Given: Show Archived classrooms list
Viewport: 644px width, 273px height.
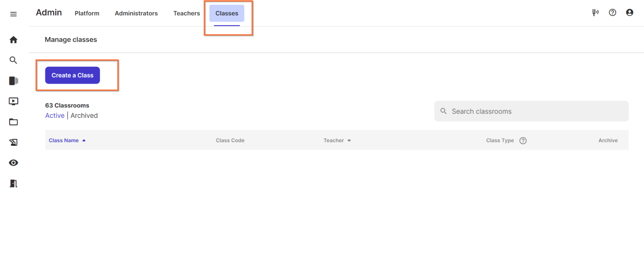Looking at the screenshot, I should [84, 116].
